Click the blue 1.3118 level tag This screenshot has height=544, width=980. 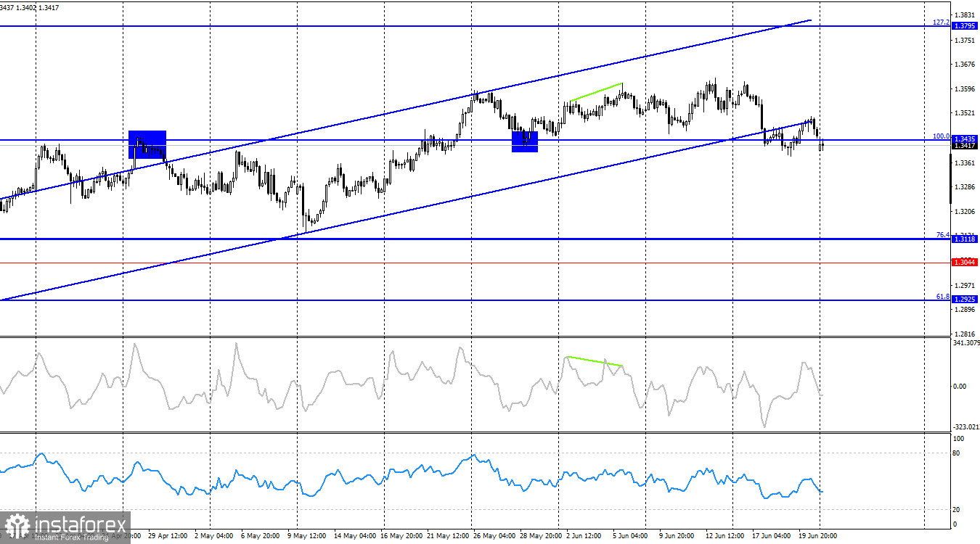pyautogui.click(x=965, y=239)
